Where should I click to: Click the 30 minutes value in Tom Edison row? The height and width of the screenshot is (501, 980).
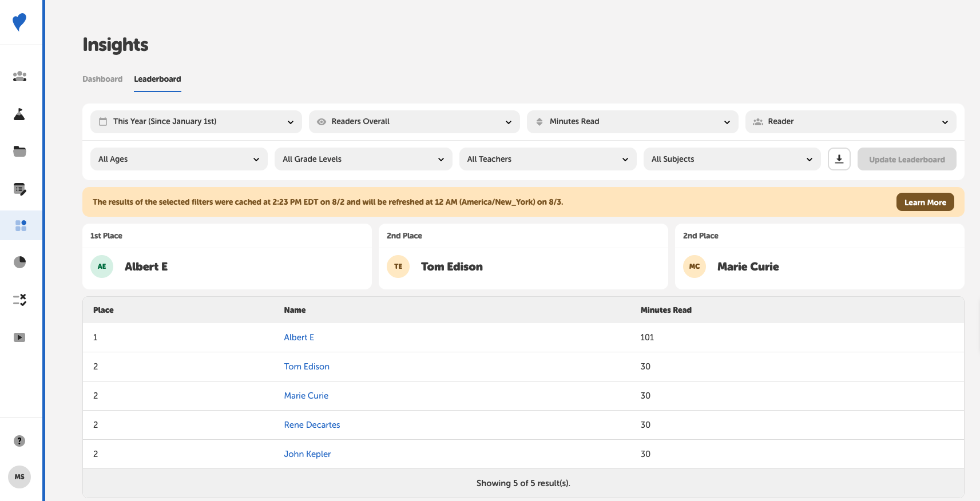pos(645,367)
